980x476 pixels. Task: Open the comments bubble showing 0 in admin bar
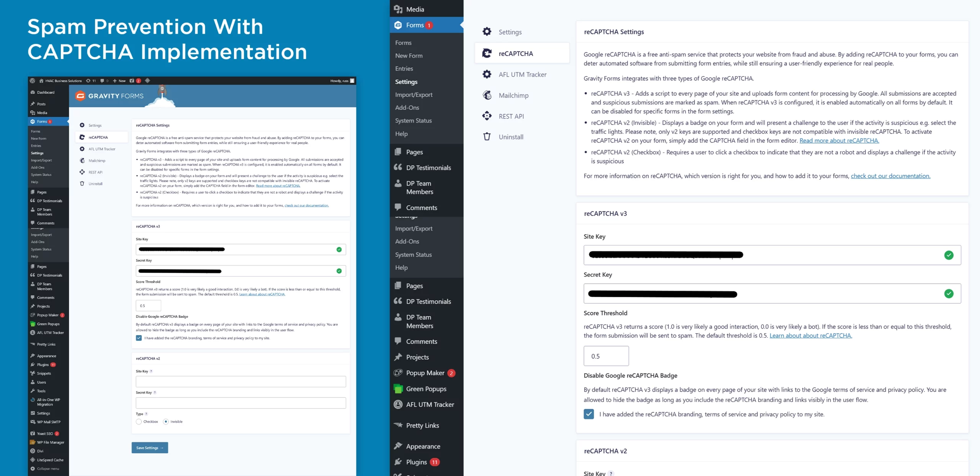tap(104, 81)
